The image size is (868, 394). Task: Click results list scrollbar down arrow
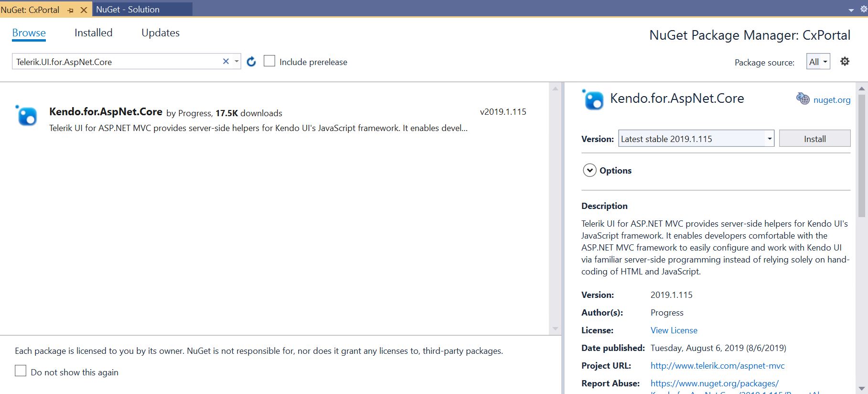tap(555, 328)
